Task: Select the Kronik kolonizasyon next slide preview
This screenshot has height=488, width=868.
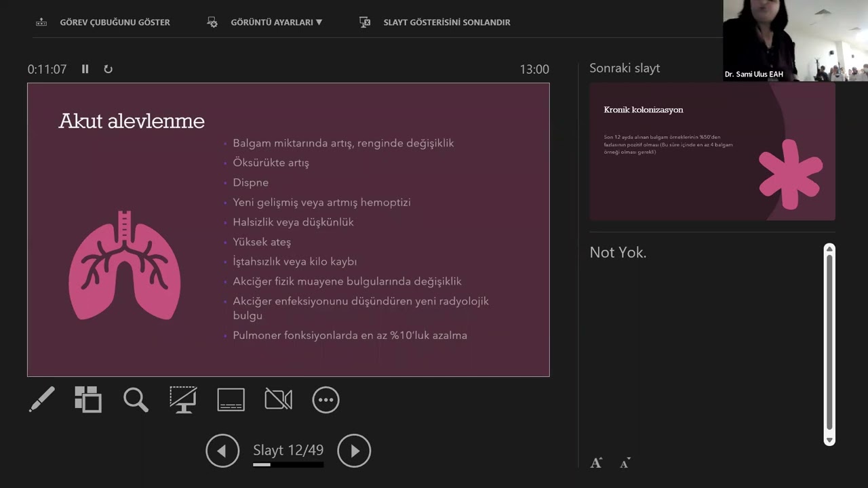Action: click(x=712, y=151)
